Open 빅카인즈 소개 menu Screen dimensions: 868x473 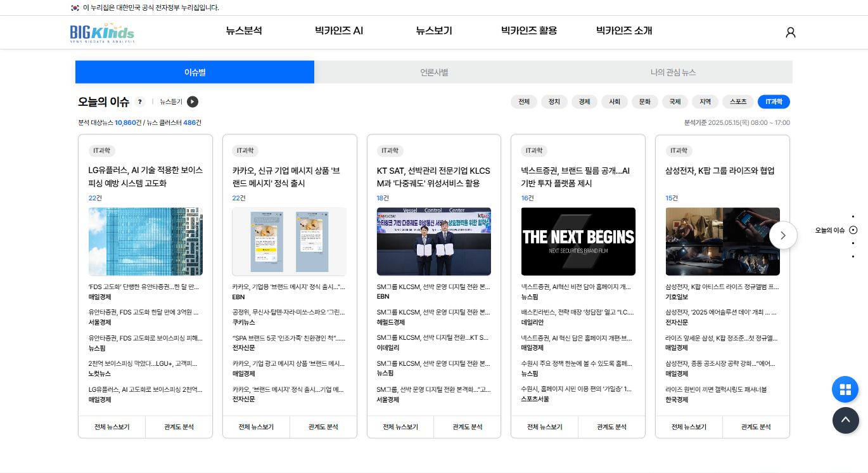(624, 31)
